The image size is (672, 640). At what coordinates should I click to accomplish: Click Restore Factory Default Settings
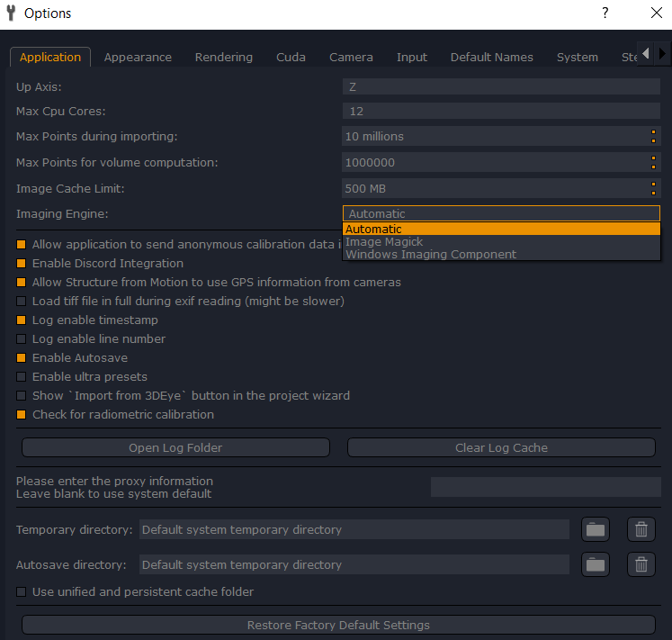click(x=338, y=625)
